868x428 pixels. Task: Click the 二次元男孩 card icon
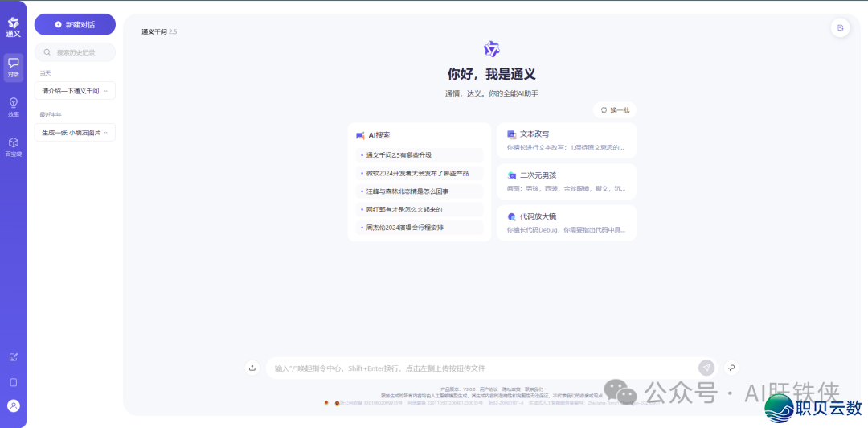coord(511,175)
